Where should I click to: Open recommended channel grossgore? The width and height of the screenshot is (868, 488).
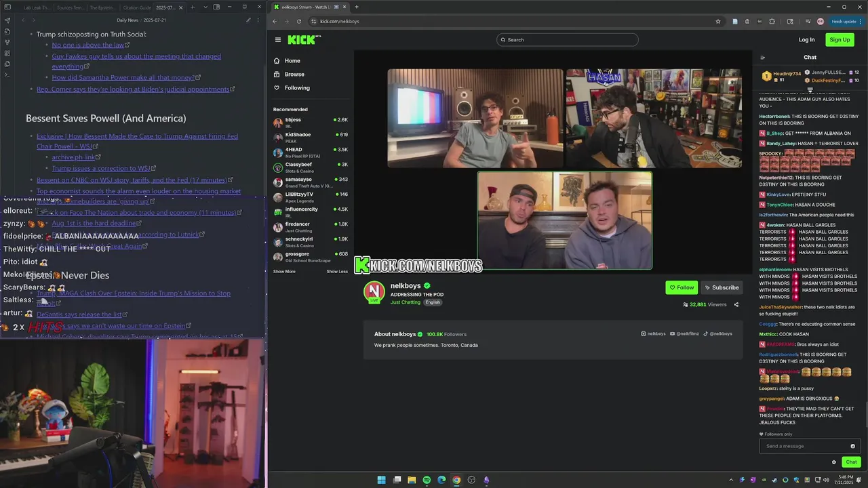coord(311,256)
